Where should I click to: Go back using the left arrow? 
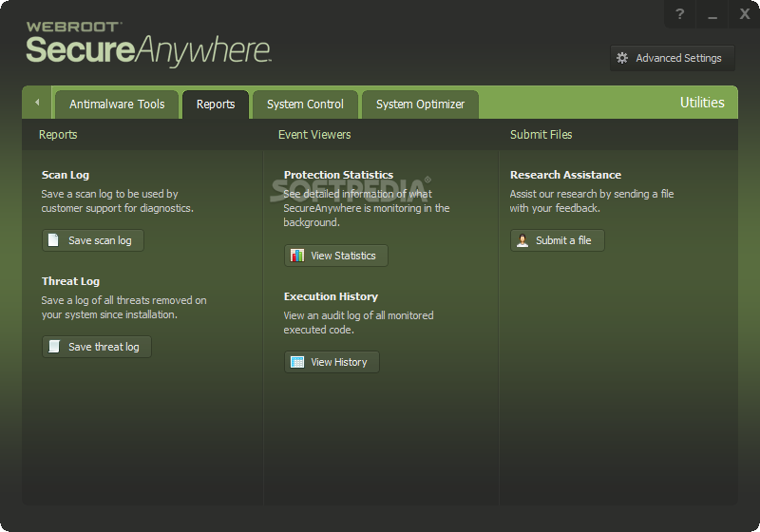click(37, 103)
